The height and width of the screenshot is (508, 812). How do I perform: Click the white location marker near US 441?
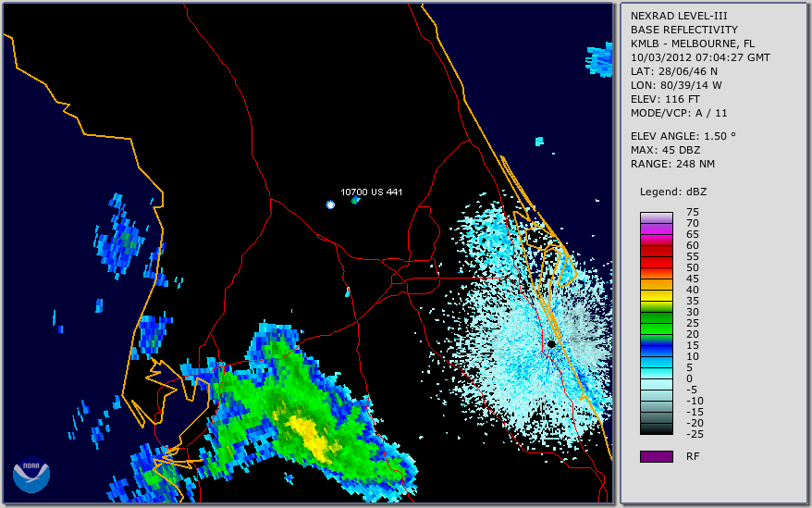click(x=330, y=204)
